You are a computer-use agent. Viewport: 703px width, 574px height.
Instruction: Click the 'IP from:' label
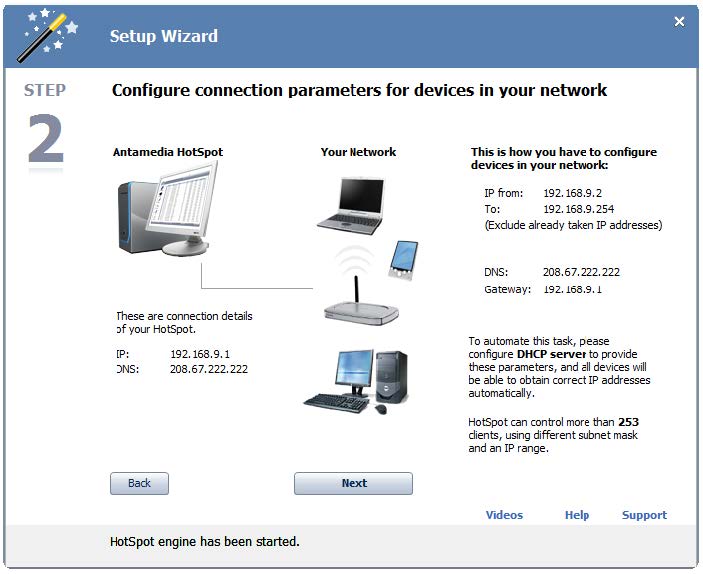tap(503, 193)
